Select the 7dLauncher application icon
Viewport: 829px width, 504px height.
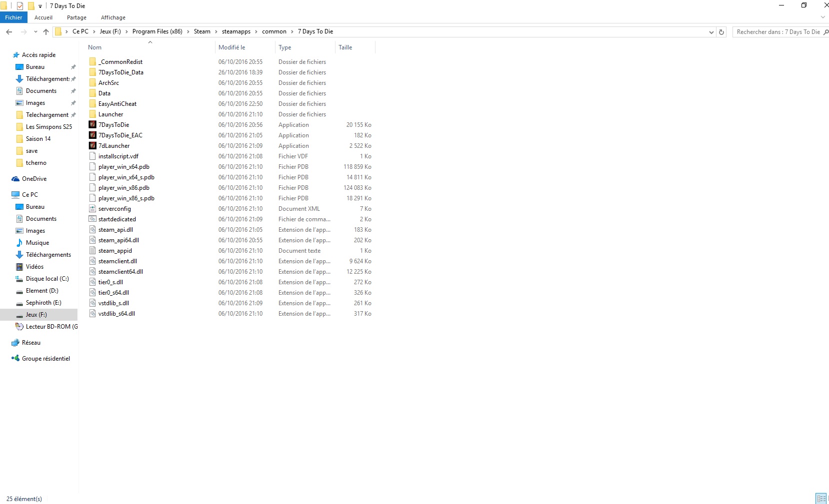(x=92, y=146)
